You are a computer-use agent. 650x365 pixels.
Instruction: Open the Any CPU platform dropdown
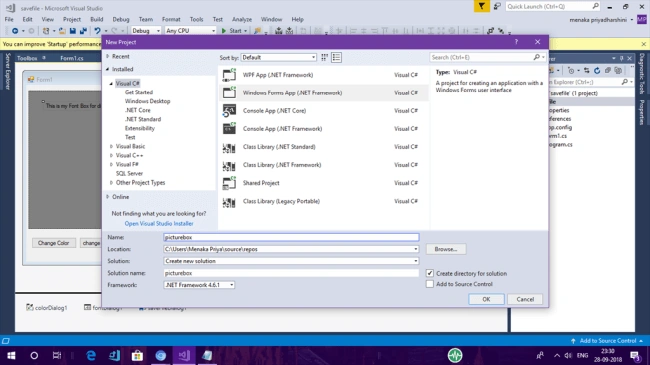click(190, 31)
